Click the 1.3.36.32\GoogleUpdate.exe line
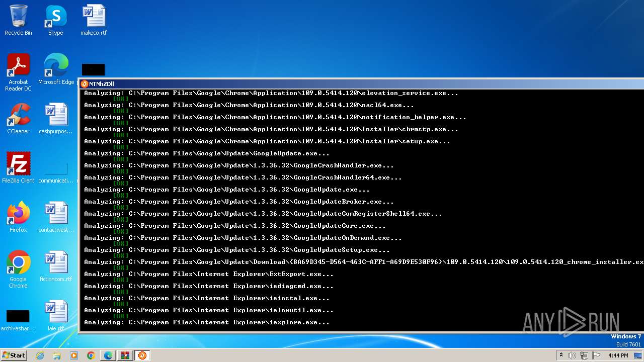 pos(227,190)
